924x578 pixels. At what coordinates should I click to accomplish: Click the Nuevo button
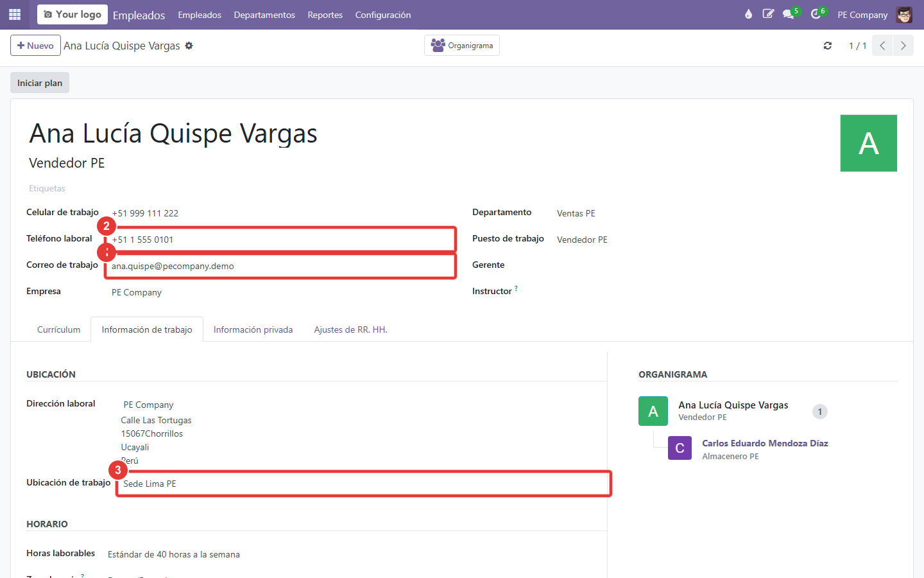(x=35, y=46)
